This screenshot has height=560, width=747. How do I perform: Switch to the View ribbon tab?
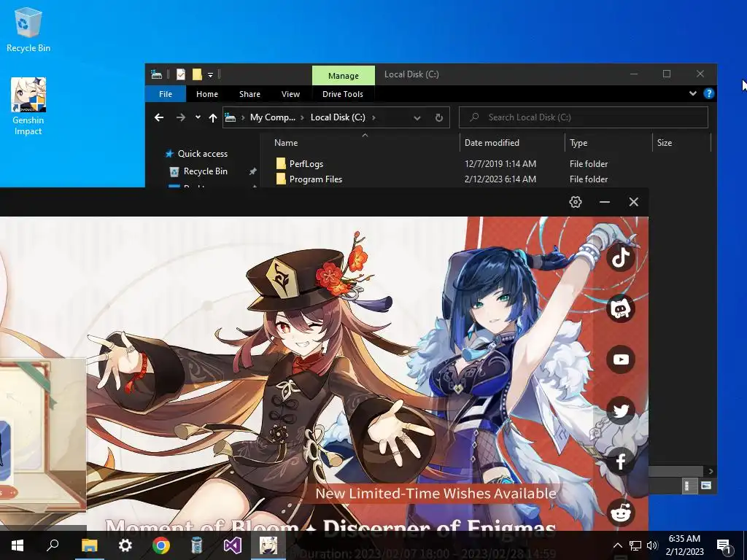pyautogui.click(x=290, y=94)
